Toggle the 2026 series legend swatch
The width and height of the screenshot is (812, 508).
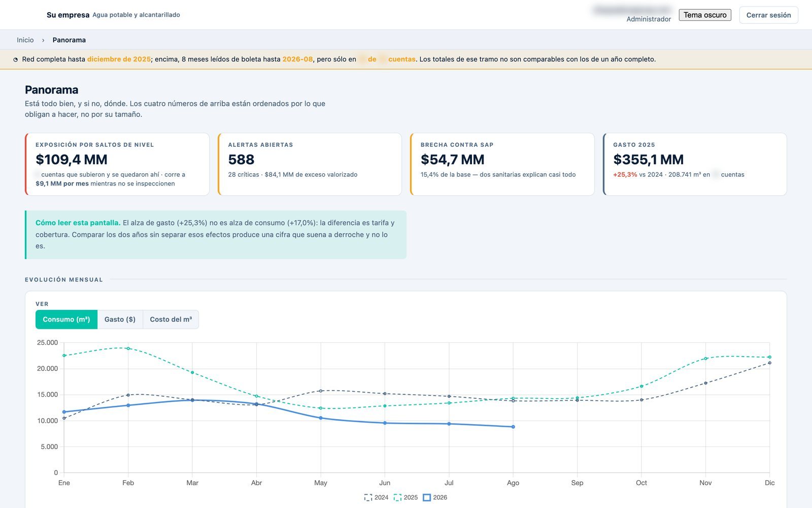tap(427, 497)
